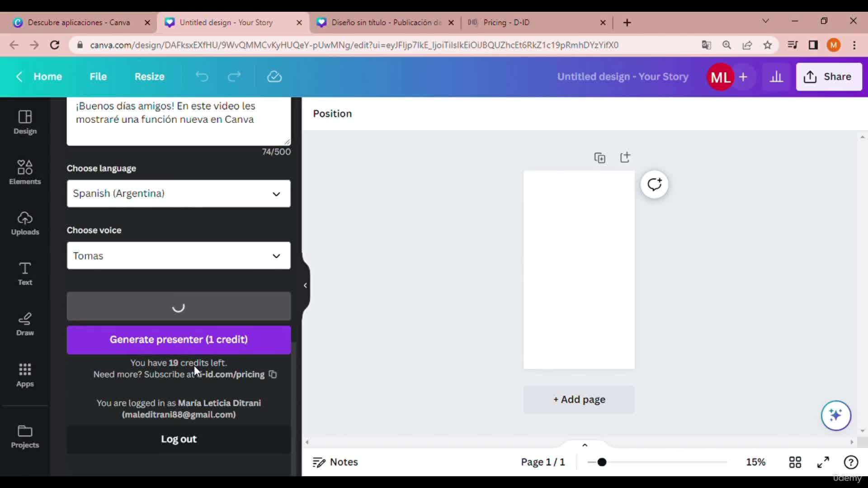This screenshot has height=488, width=868.
Task: Open the Notes panel
Action: (x=335, y=462)
